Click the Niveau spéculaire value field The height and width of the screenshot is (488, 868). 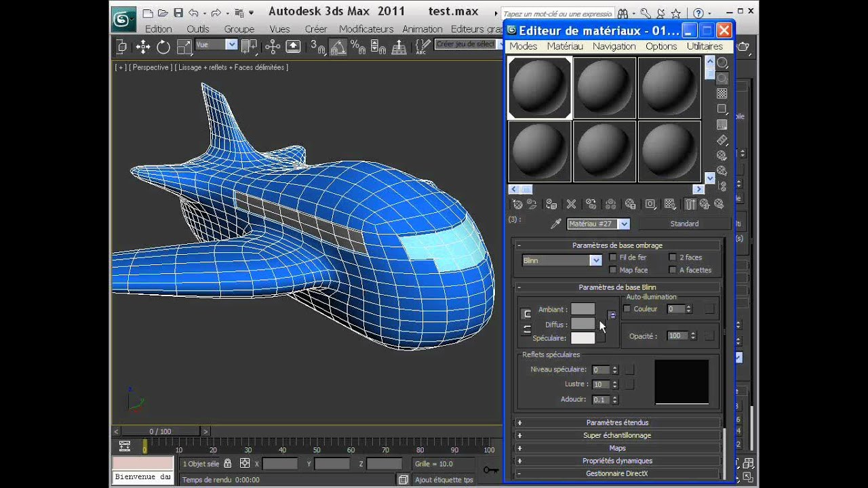(601, 370)
